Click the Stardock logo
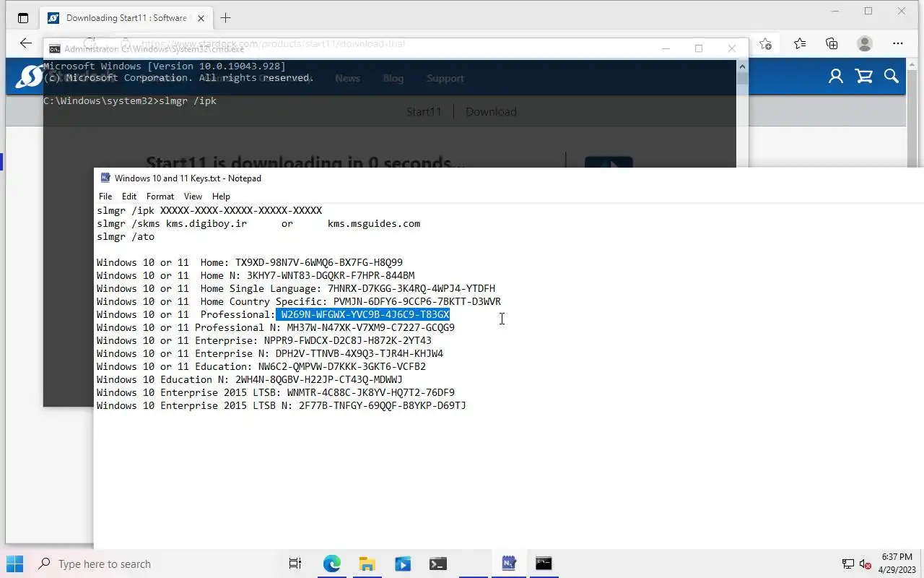The image size is (924, 578). [x=28, y=77]
